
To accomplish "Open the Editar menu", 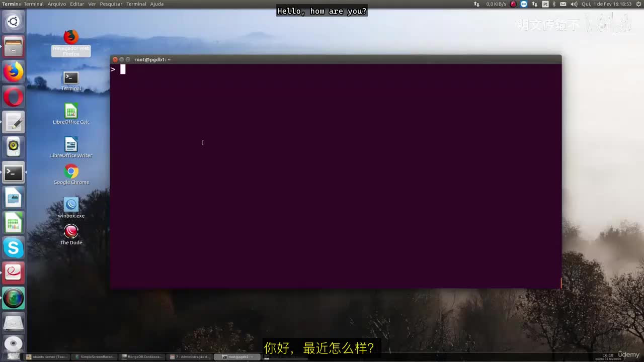I will pyautogui.click(x=77, y=4).
